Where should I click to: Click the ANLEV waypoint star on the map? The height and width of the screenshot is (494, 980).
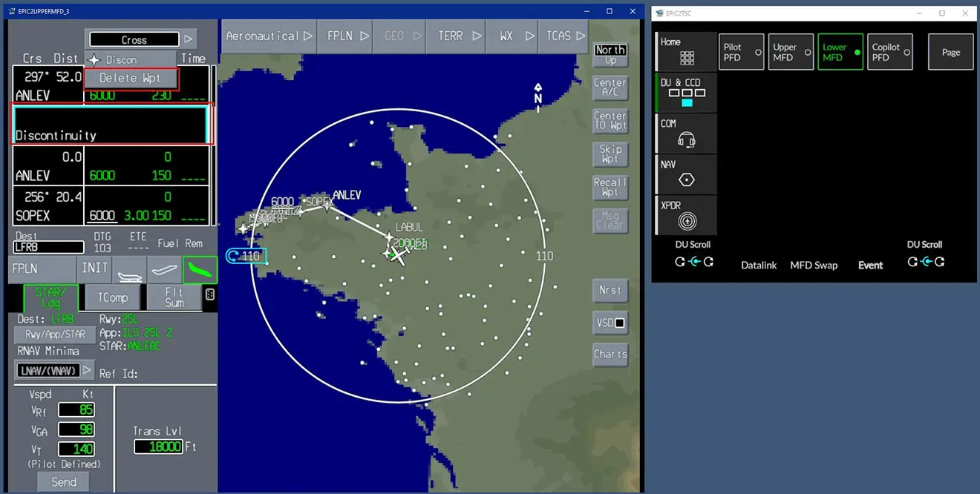(327, 207)
